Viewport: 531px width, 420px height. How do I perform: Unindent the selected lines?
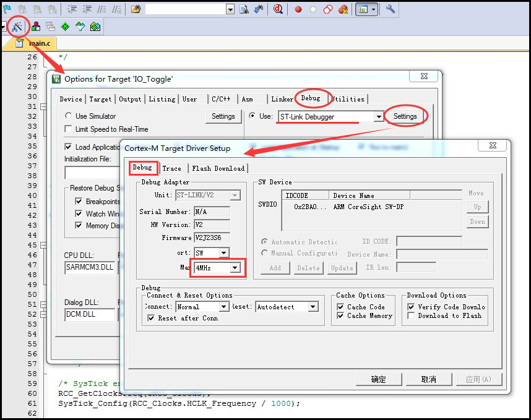tap(87, 9)
